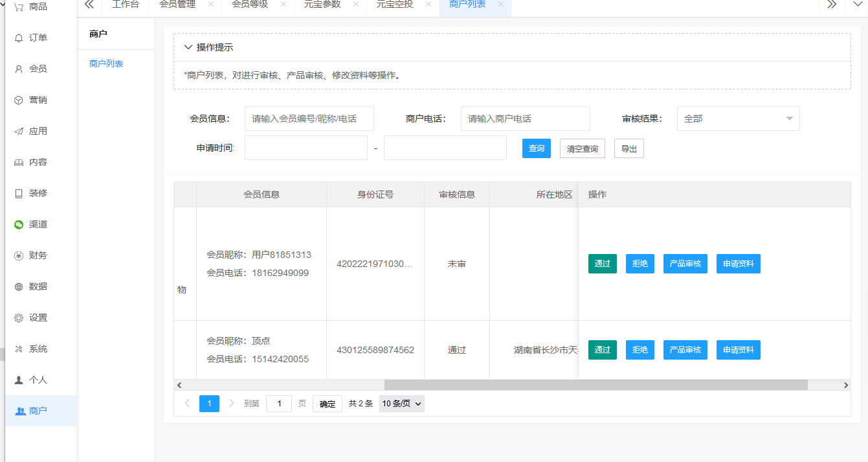The height and width of the screenshot is (462, 868).
Task: Expand the 审核结果 dropdown showing 全部
Action: coord(738,119)
